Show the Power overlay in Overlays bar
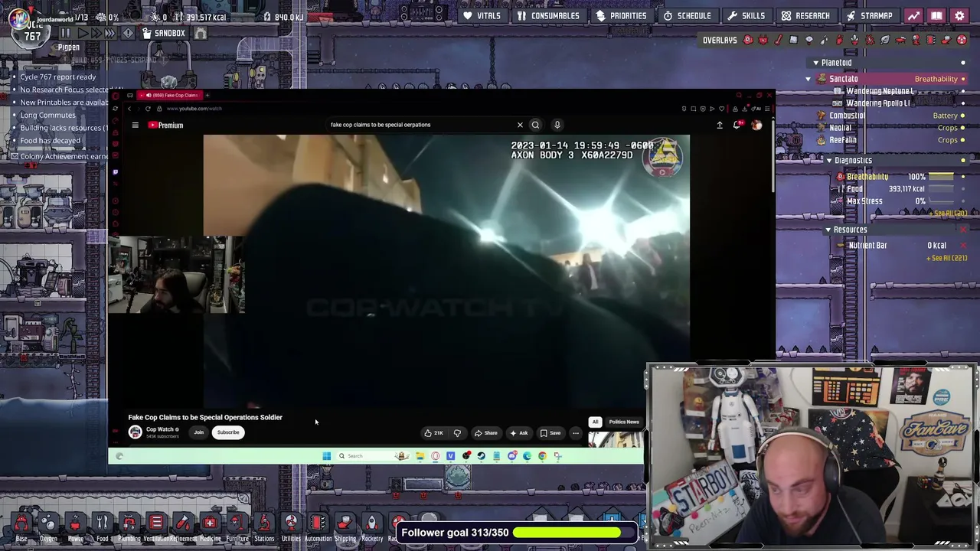The height and width of the screenshot is (551, 980). tap(763, 40)
